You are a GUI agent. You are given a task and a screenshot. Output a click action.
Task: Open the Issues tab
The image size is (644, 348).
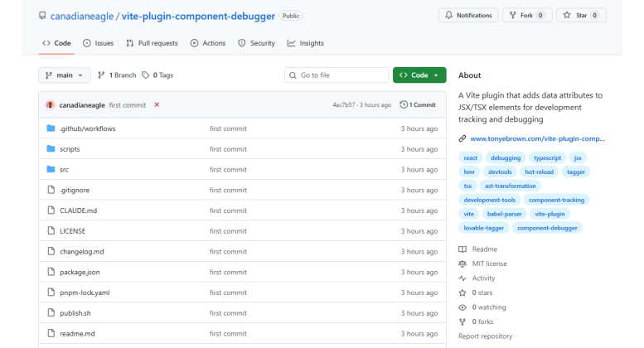98,43
